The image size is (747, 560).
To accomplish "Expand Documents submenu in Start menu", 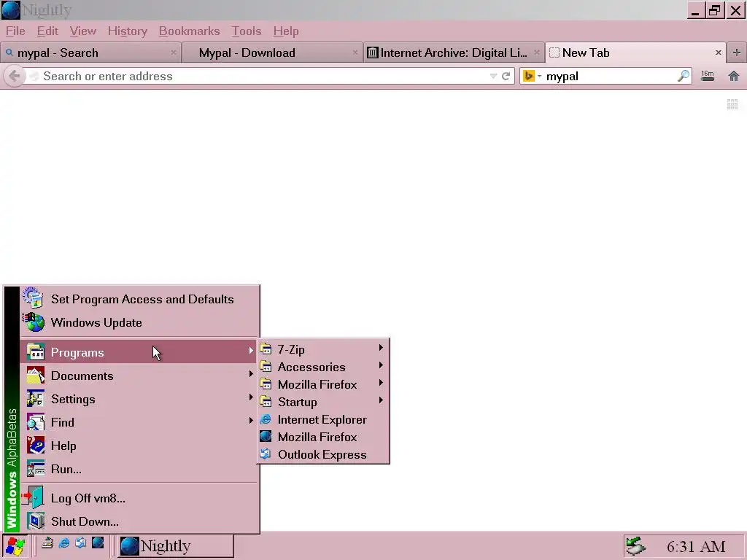I will 139,376.
